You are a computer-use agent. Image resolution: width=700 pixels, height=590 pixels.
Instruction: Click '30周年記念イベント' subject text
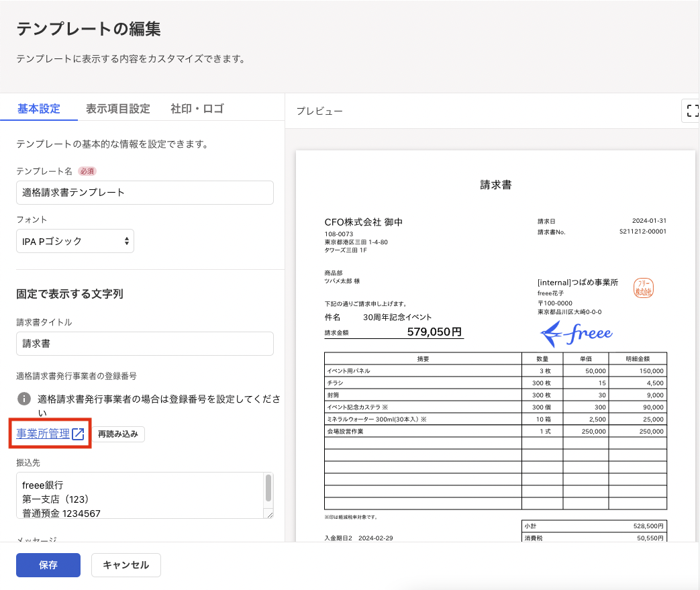397,317
